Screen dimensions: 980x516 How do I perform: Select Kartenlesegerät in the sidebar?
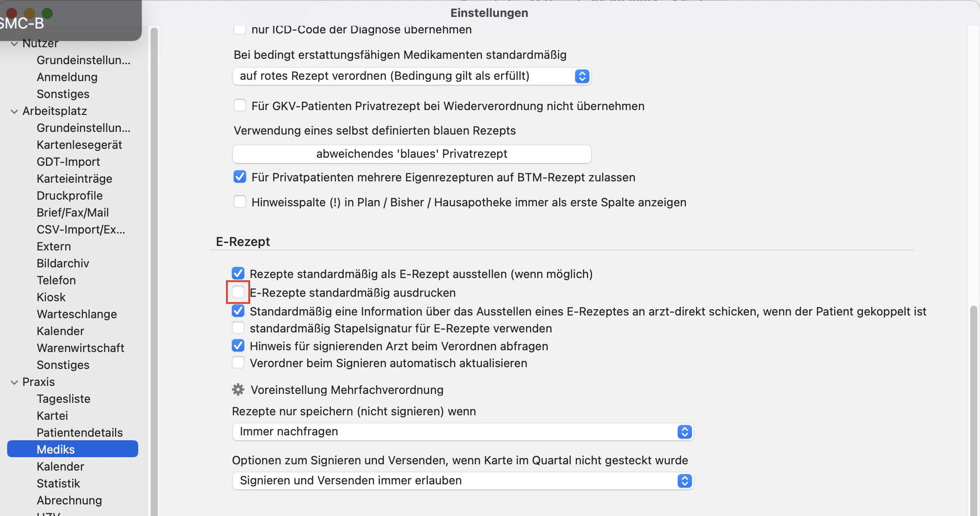click(x=79, y=145)
